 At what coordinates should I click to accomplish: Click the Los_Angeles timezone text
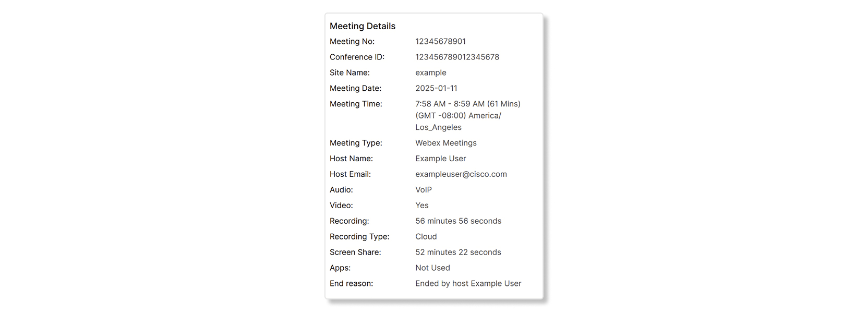(x=439, y=127)
